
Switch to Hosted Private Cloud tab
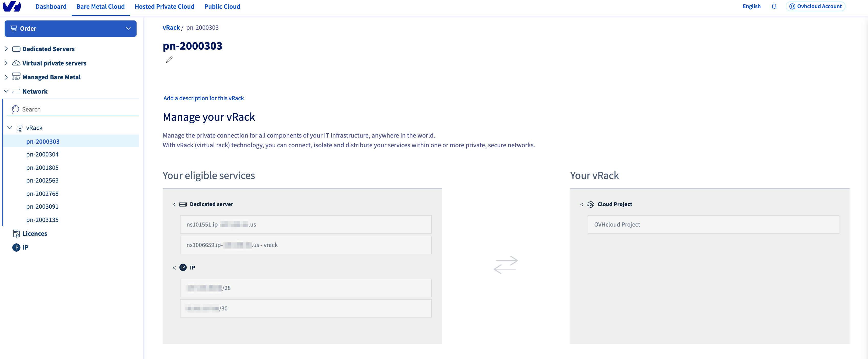coord(164,6)
